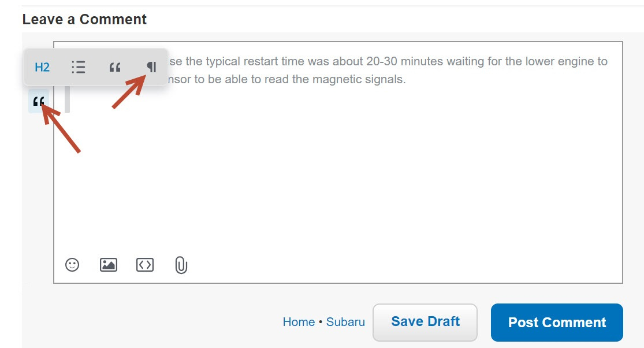Select the paragraph pilcrow format icon
The height and width of the screenshot is (348, 644).
pyautogui.click(x=151, y=67)
